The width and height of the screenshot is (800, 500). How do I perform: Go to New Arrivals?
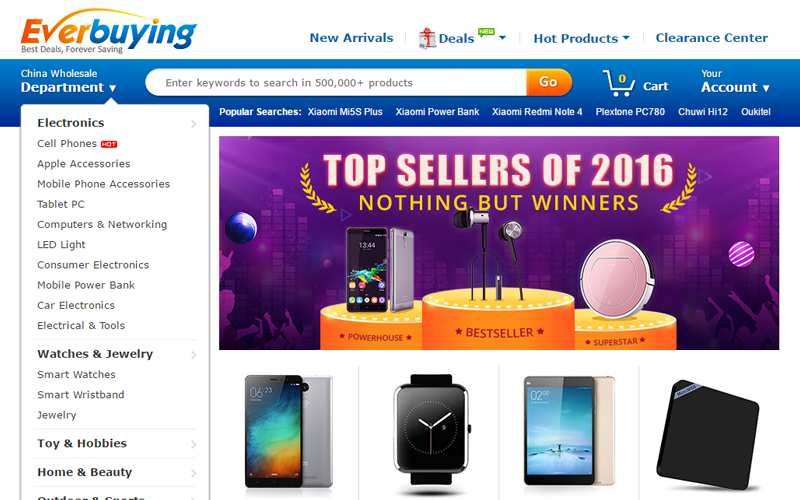(x=351, y=38)
